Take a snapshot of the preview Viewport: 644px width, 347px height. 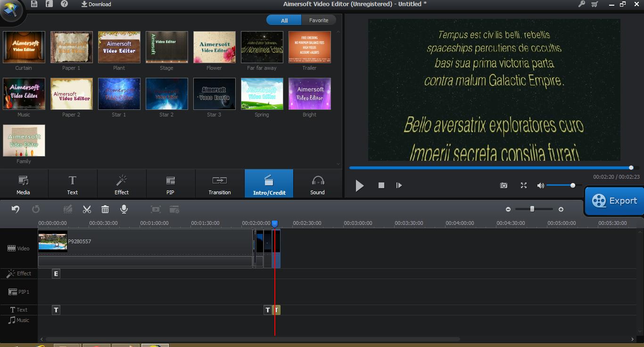pyautogui.click(x=504, y=186)
